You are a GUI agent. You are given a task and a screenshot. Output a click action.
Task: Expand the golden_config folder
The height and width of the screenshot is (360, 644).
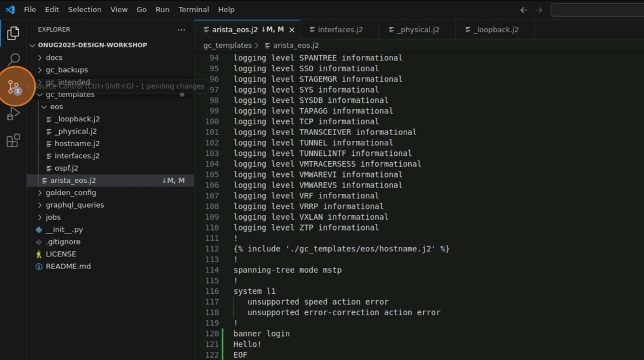pos(71,193)
